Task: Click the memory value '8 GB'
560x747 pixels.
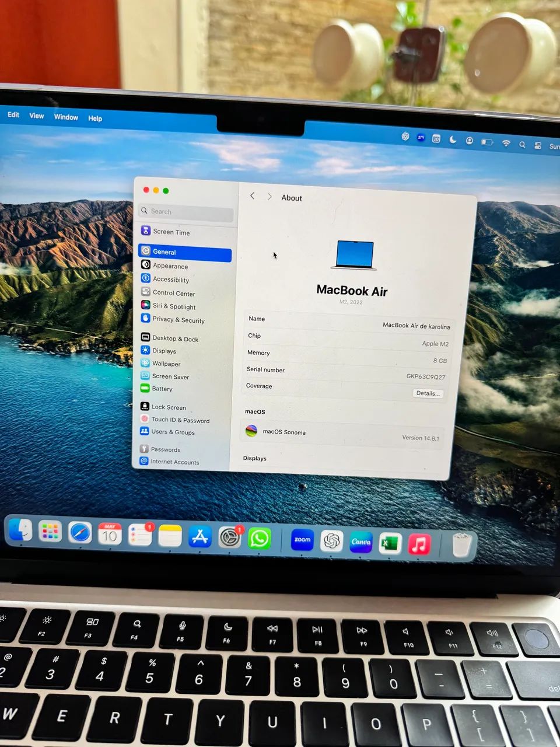Action: click(440, 361)
